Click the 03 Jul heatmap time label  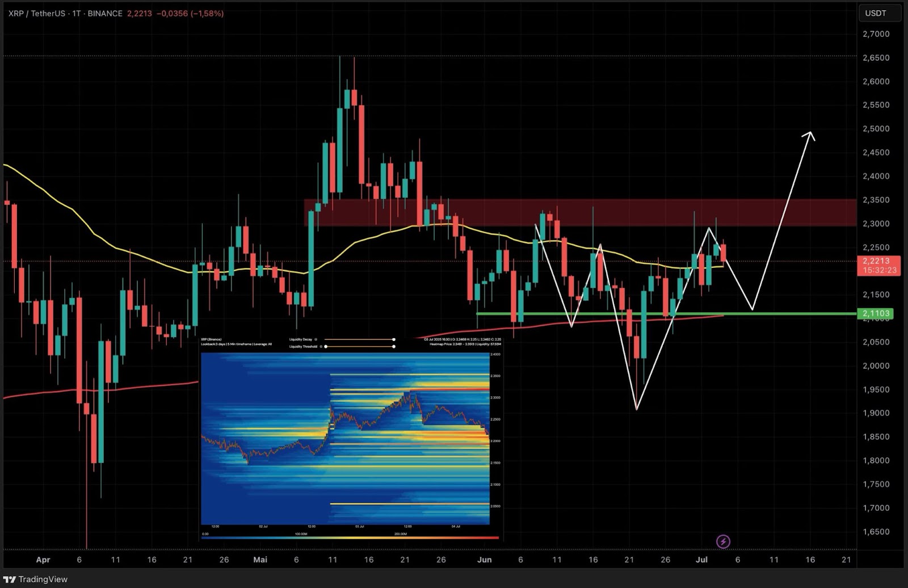(359, 526)
